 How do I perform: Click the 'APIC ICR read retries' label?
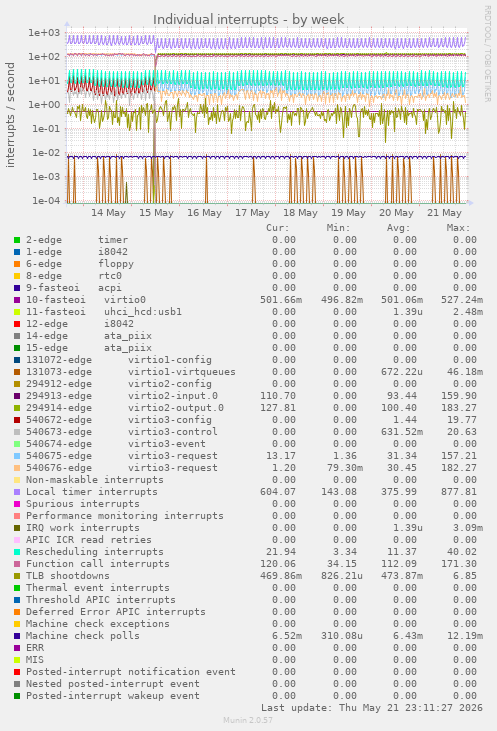(x=89, y=540)
